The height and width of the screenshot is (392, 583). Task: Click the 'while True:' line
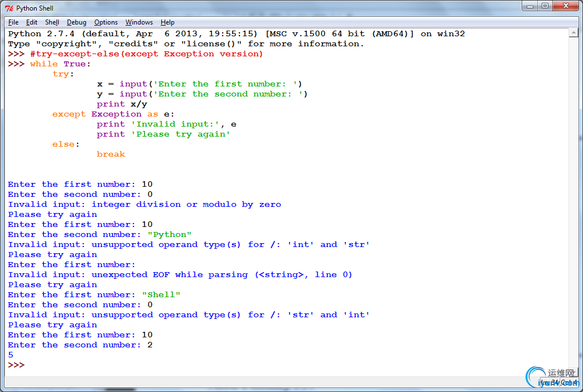[60, 64]
